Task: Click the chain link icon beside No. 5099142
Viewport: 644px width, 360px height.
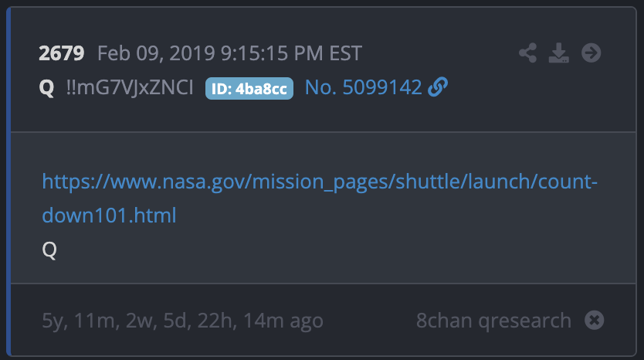Action: [437, 88]
